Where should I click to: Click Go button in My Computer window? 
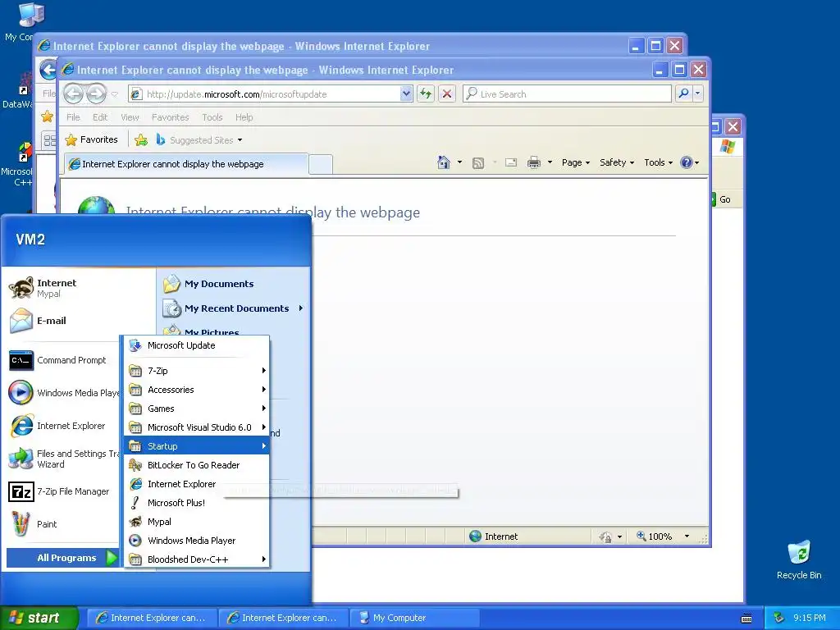721,199
